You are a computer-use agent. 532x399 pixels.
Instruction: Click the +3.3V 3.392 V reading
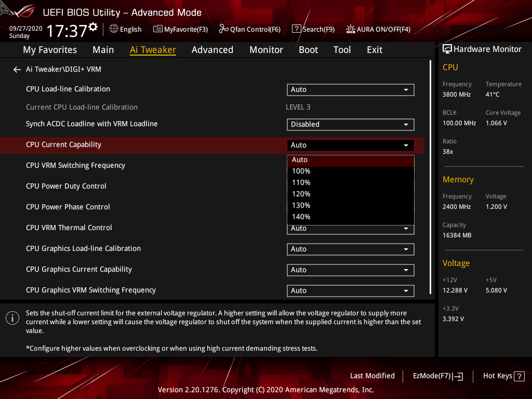pyautogui.click(x=453, y=319)
